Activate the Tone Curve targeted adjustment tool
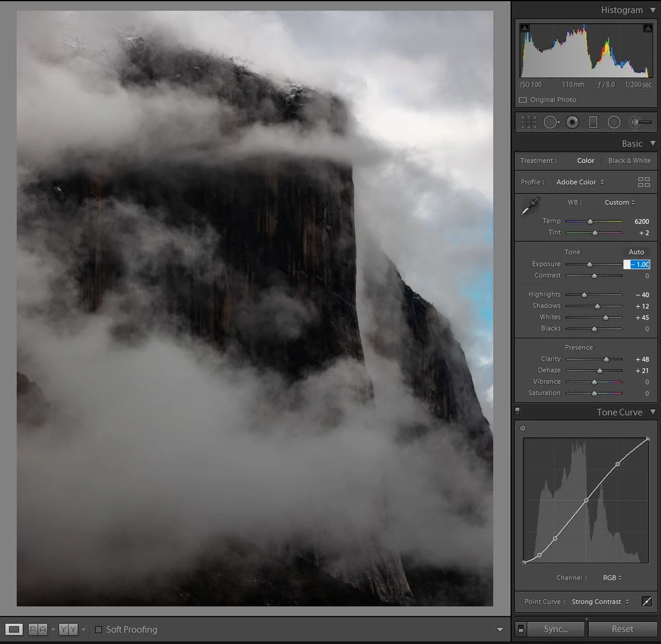This screenshot has height=644, width=661. click(x=523, y=428)
